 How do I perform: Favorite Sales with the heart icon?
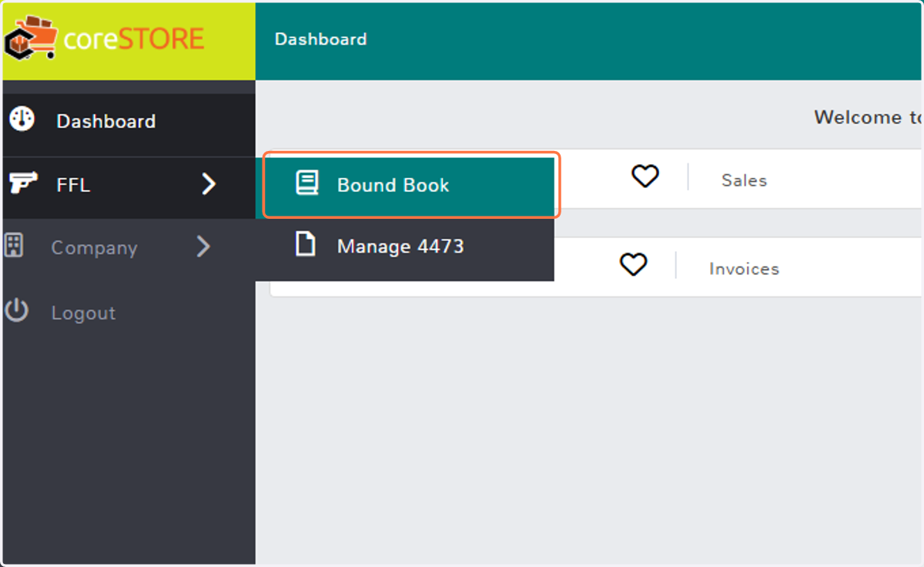coord(645,177)
